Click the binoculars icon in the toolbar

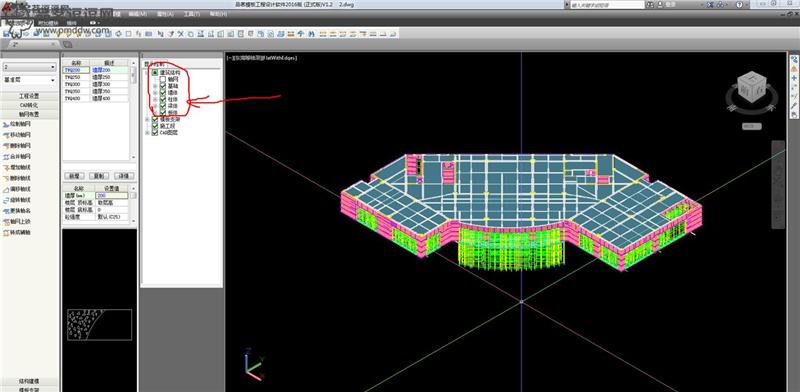click(x=310, y=34)
